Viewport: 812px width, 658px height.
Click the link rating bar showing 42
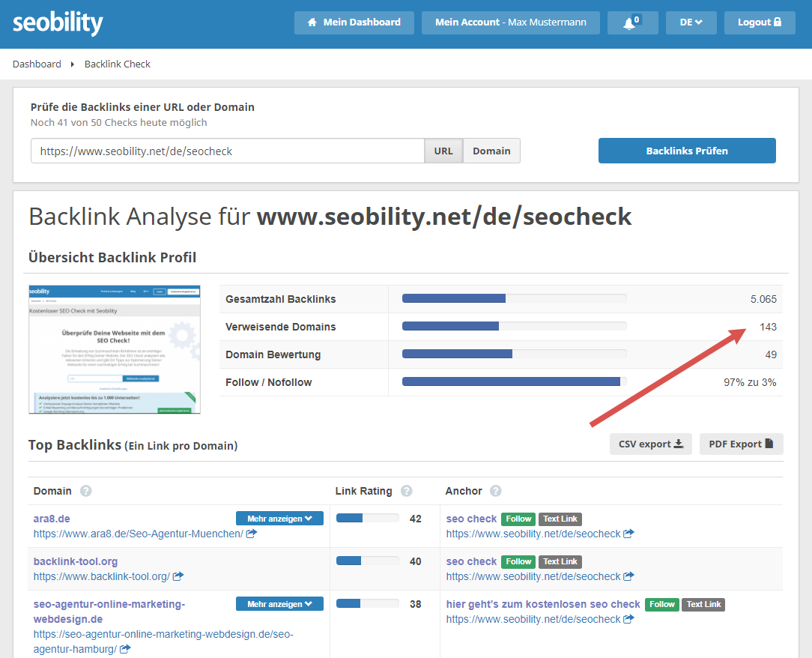368,518
